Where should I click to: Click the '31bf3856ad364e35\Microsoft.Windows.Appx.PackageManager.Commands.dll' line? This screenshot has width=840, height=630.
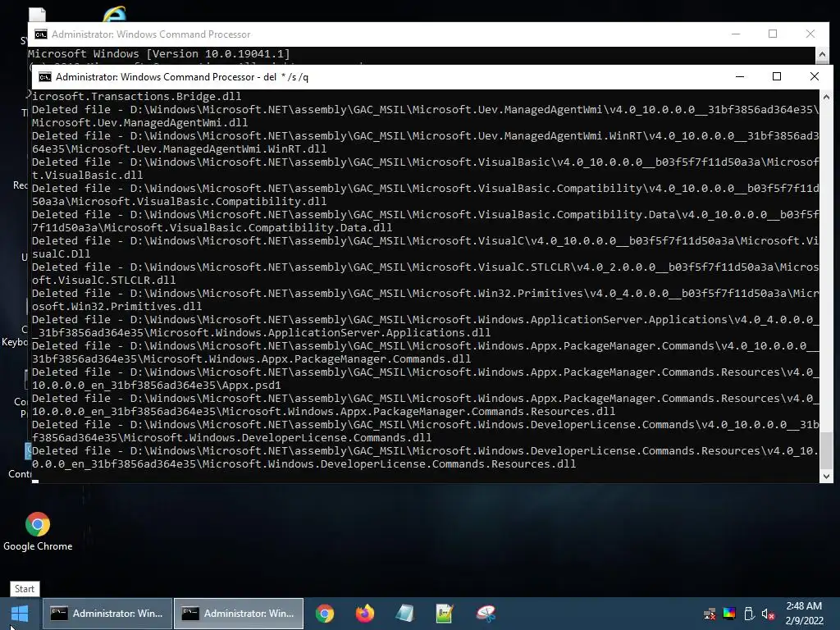click(x=251, y=359)
